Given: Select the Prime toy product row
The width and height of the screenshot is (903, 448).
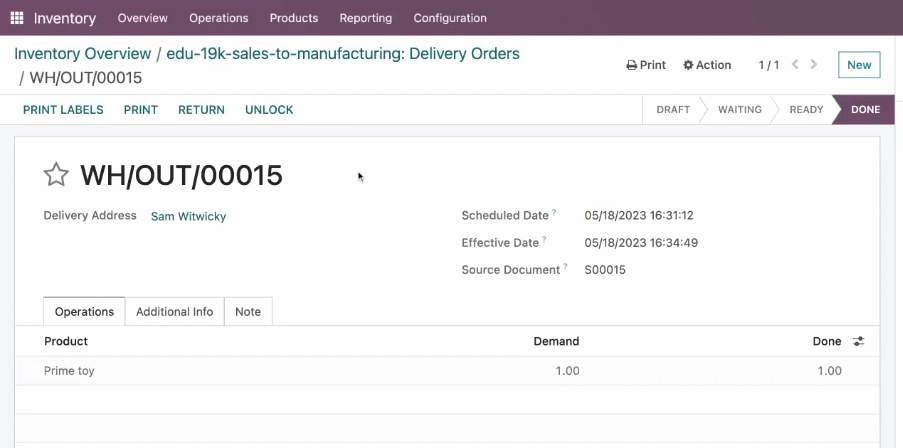Looking at the screenshot, I should pos(447,371).
